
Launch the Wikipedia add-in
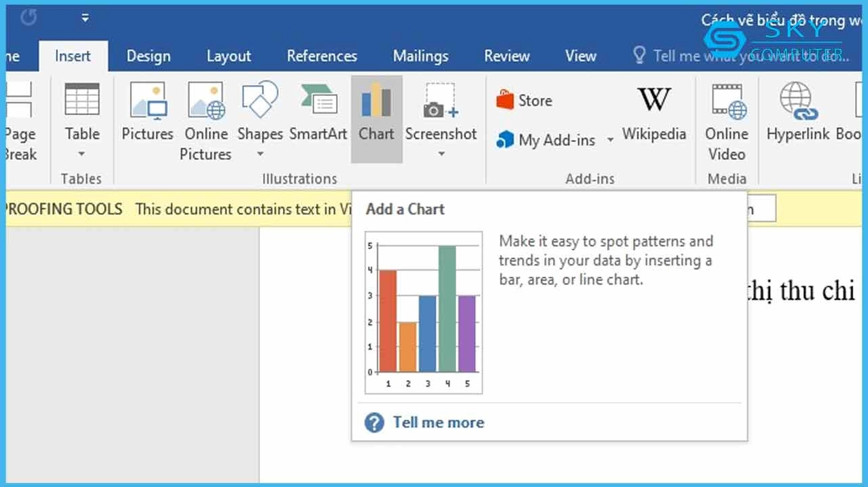pyautogui.click(x=654, y=112)
